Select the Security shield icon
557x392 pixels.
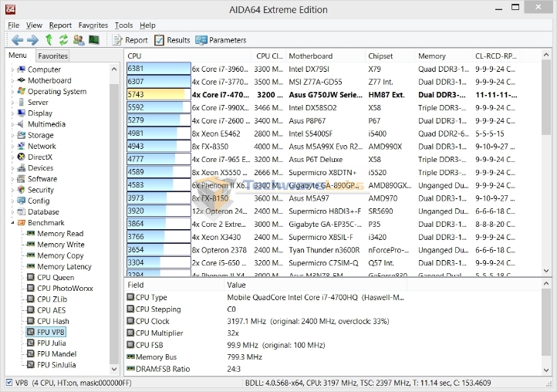(x=22, y=189)
